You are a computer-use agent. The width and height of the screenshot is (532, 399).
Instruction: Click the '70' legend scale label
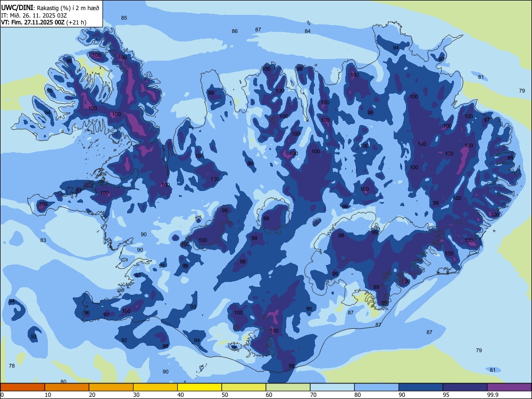tap(313, 395)
